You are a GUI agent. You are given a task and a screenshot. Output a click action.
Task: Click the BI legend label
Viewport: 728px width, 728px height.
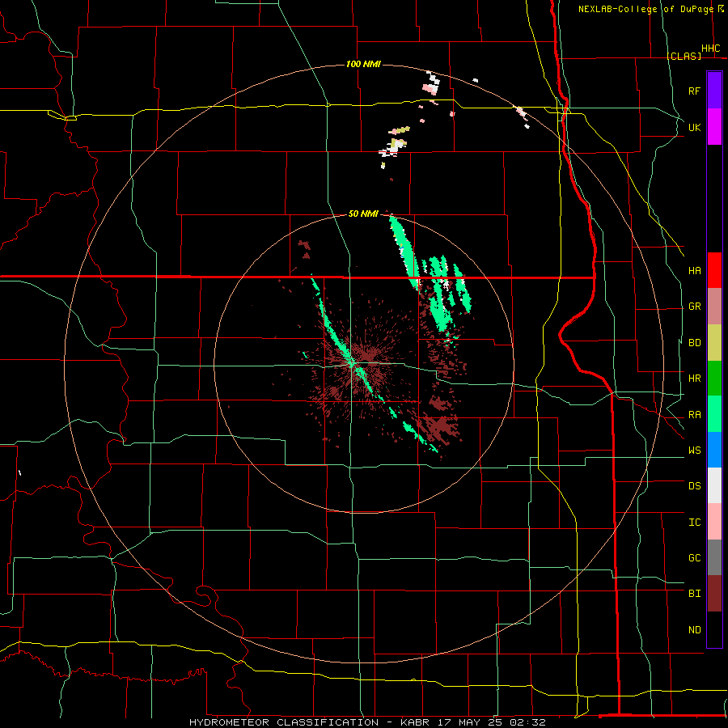[x=694, y=594]
